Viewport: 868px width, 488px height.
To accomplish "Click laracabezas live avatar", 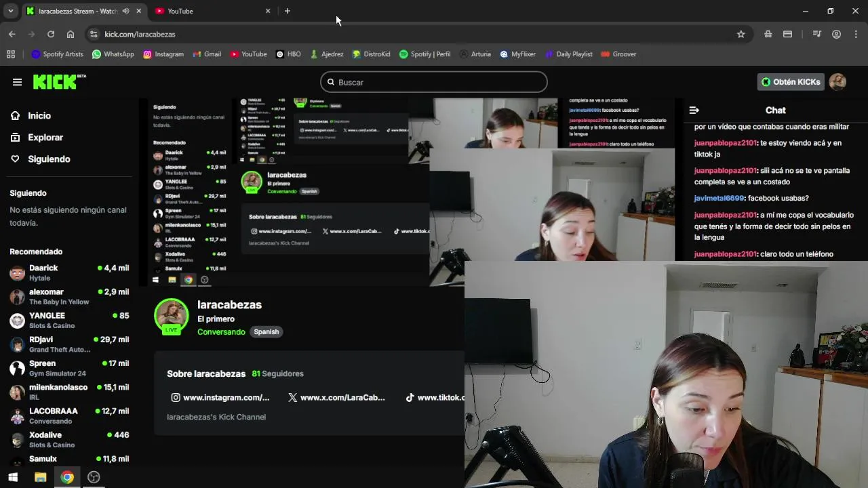I will [171, 316].
